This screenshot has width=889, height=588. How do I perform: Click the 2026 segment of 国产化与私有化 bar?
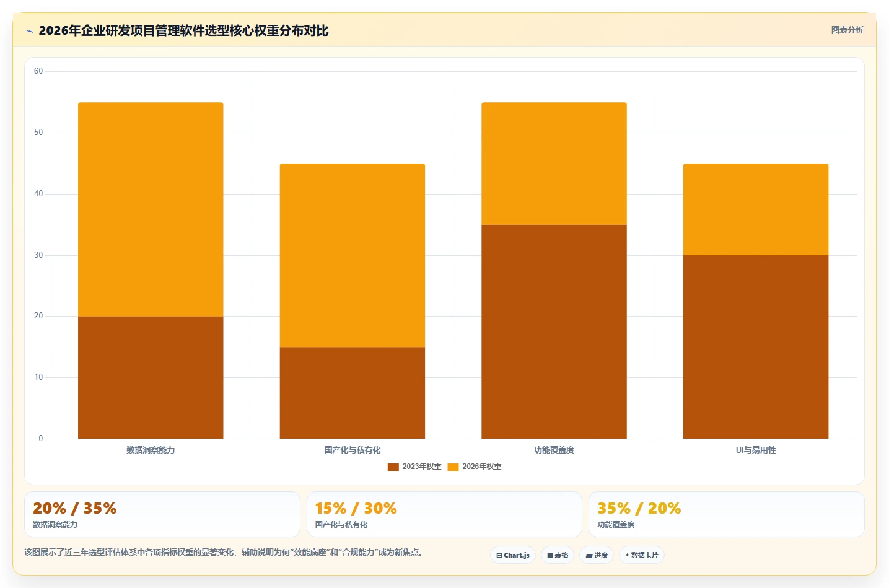(353, 255)
